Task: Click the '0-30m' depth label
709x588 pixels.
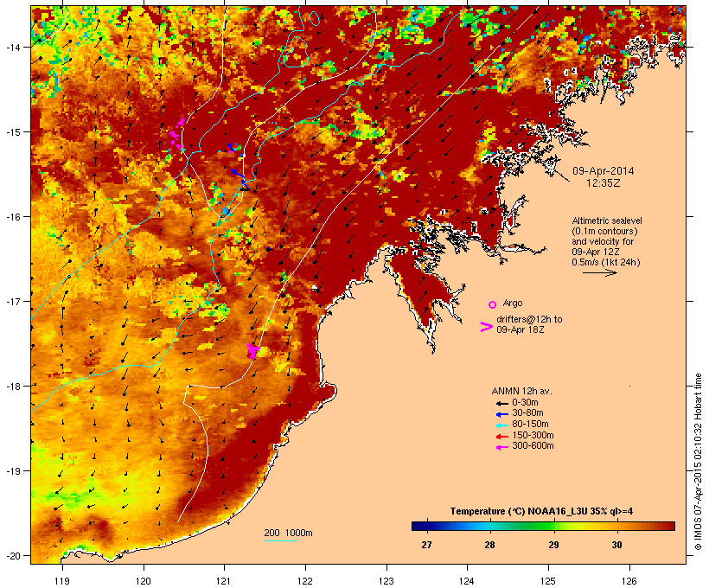Action: [525, 403]
